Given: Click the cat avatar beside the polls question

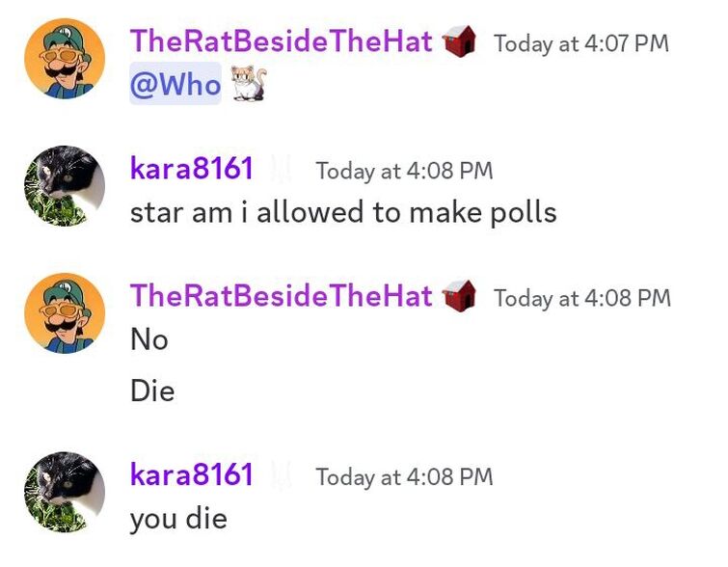Looking at the screenshot, I should 65,186.
